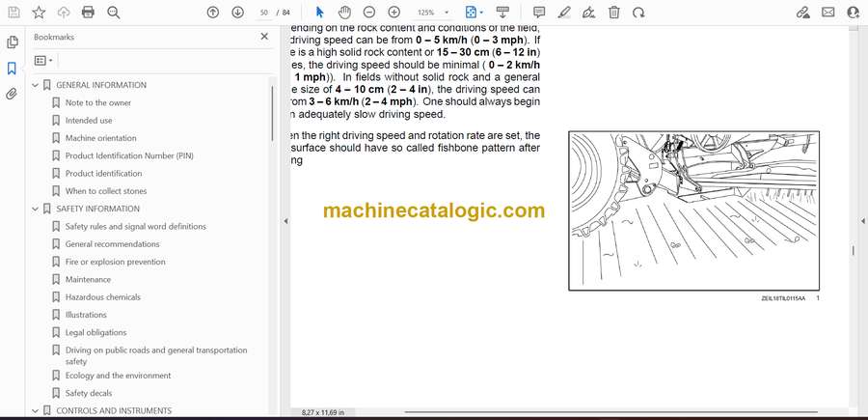Click the bookmarks panel vertical scrollbar

pyautogui.click(x=272, y=114)
